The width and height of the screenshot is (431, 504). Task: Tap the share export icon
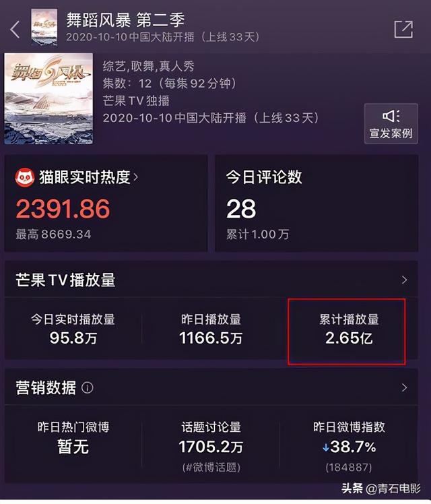click(403, 29)
